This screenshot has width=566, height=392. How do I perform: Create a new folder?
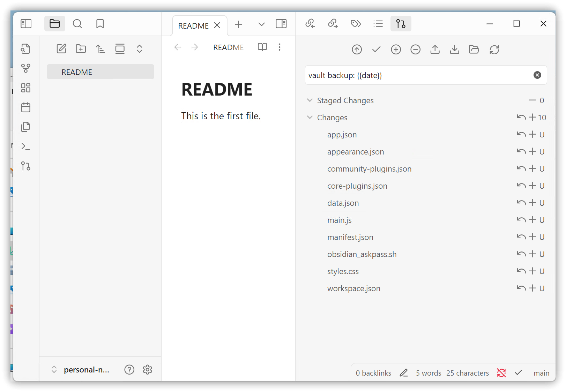(81, 49)
